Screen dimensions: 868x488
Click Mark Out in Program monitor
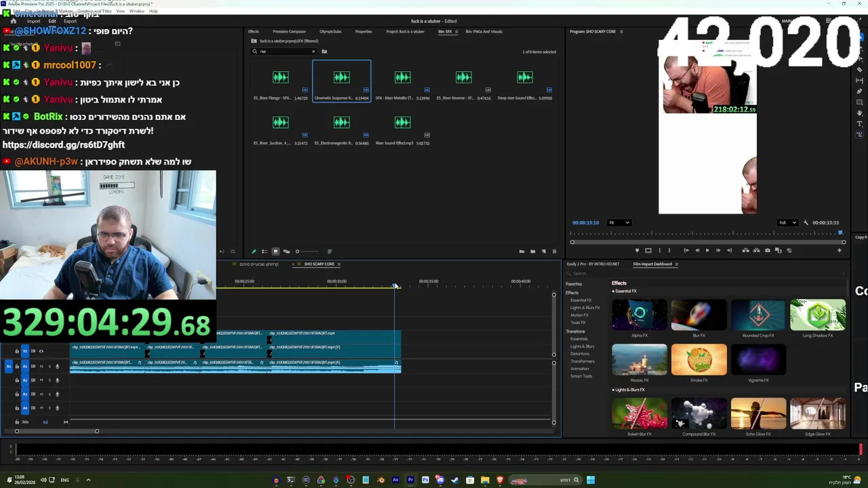click(669, 250)
